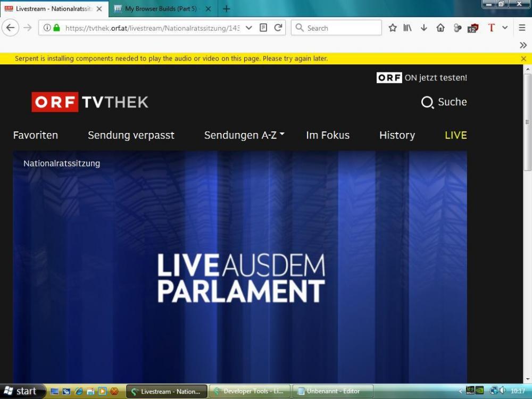Image resolution: width=532 pixels, height=399 pixels.
Task: Close the Livestream tab
Action: (99, 9)
